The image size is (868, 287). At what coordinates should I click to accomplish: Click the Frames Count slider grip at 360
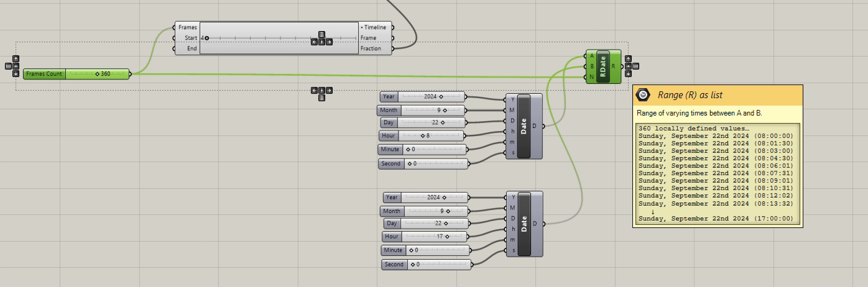(x=97, y=74)
